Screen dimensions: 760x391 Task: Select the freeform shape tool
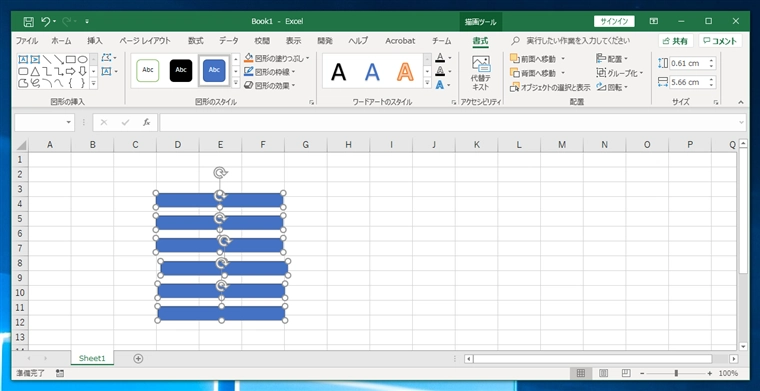point(23,83)
